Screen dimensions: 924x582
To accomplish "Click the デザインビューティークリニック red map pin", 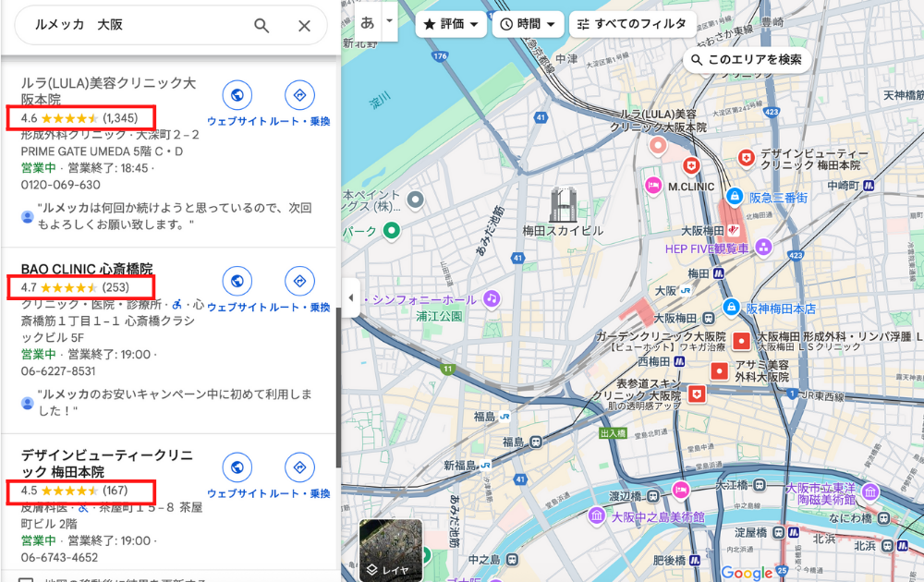I will [x=747, y=157].
